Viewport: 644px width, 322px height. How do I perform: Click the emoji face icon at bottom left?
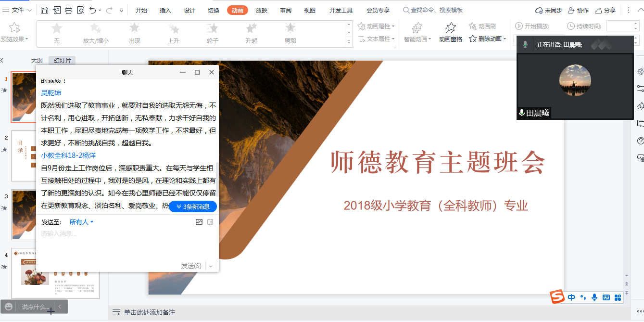point(9,307)
